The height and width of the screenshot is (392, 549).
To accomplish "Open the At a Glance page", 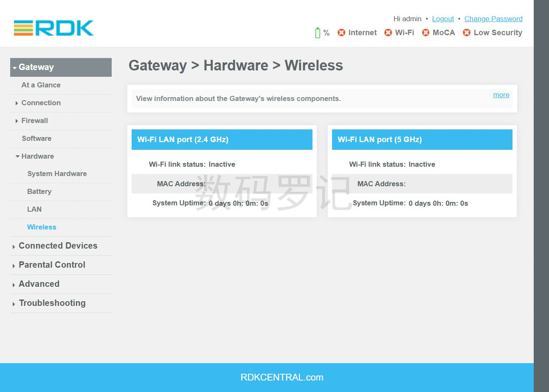I will coord(41,85).
